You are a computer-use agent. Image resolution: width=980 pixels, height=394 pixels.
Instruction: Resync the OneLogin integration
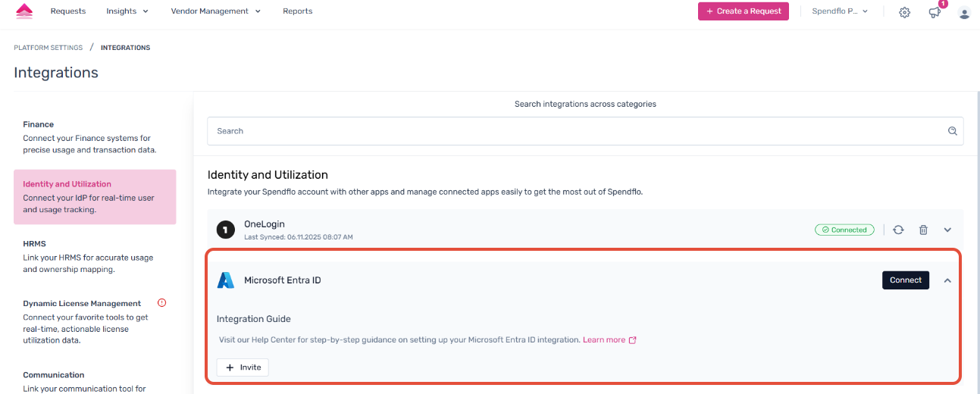[x=898, y=230]
